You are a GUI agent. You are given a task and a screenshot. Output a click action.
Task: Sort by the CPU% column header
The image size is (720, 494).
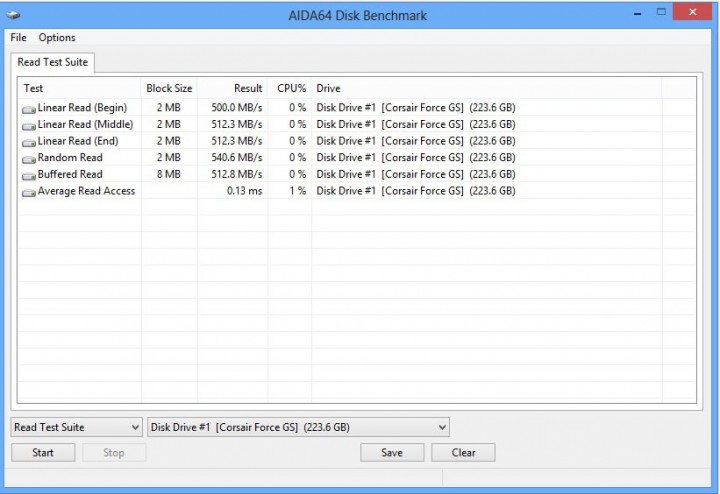click(290, 88)
